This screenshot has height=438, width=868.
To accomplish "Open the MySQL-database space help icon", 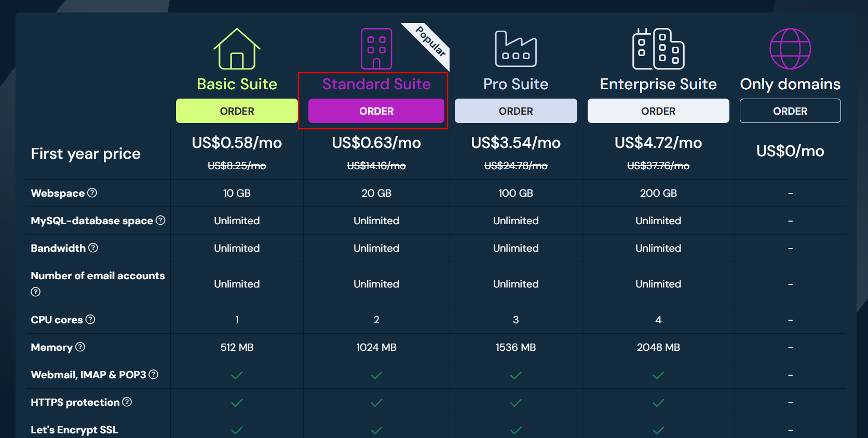I will pyautogui.click(x=160, y=220).
